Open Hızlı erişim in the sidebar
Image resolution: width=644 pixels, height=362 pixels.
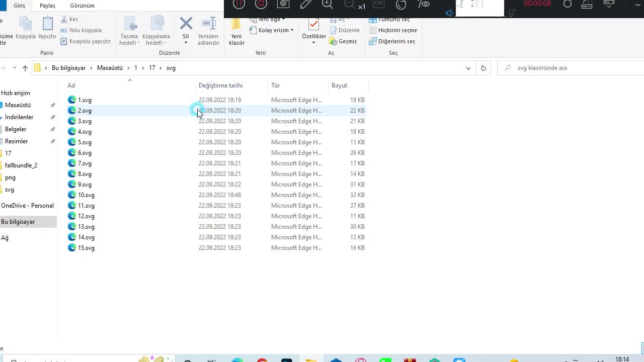pos(16,93)
